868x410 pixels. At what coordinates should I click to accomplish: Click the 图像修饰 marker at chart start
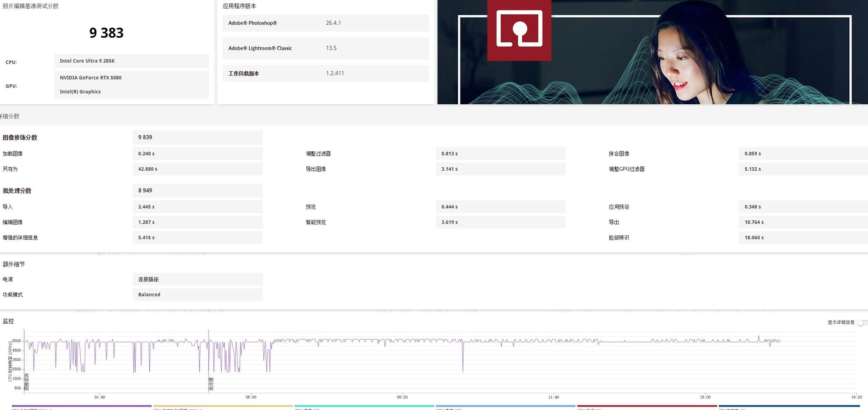tap(26, 381)
